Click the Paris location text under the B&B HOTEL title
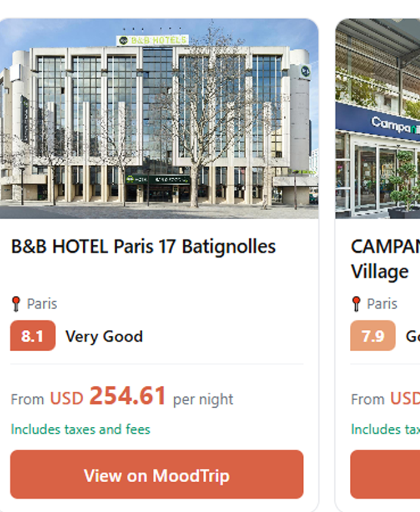The height and width of the screenshot is (512, 420). coord(42,304)
